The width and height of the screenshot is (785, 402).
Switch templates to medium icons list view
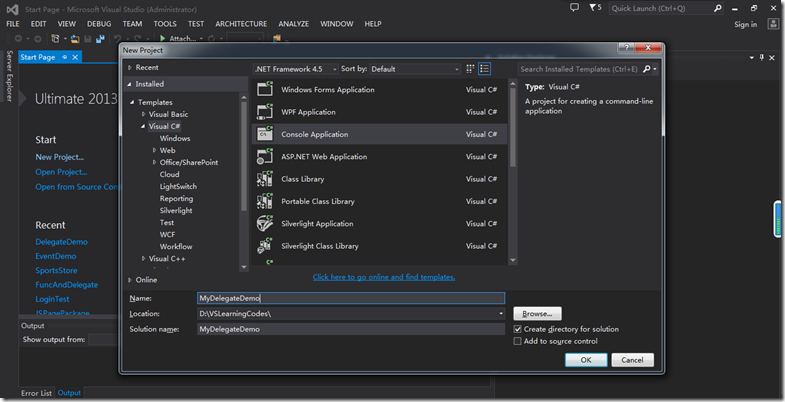(x=484, y=69)
